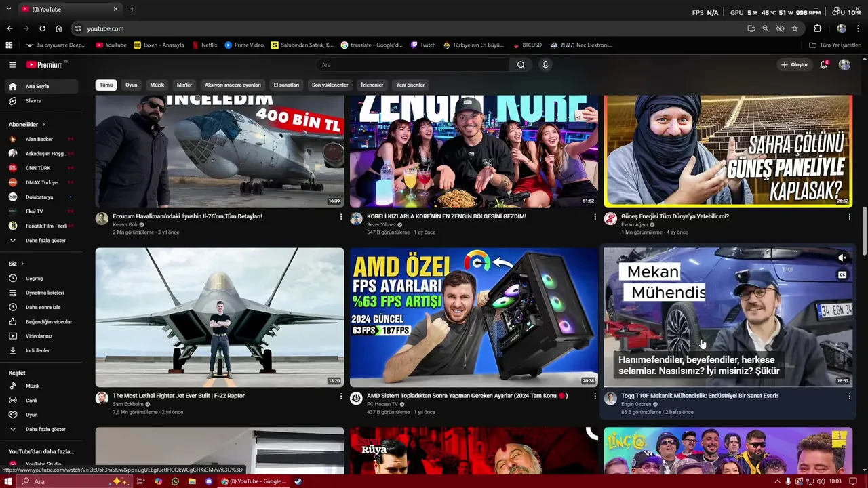Click the Oluştur create button

tap(795, 65)
